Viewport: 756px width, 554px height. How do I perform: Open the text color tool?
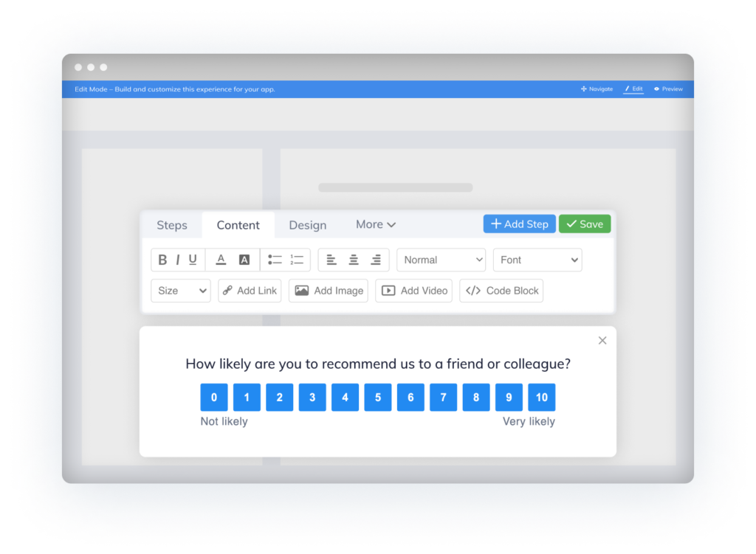pos(221,260)
